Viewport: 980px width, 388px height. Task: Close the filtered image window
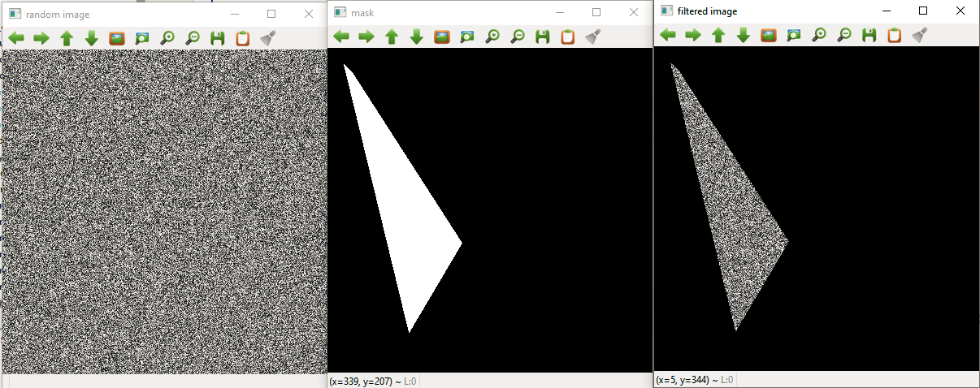coord(960,11)
